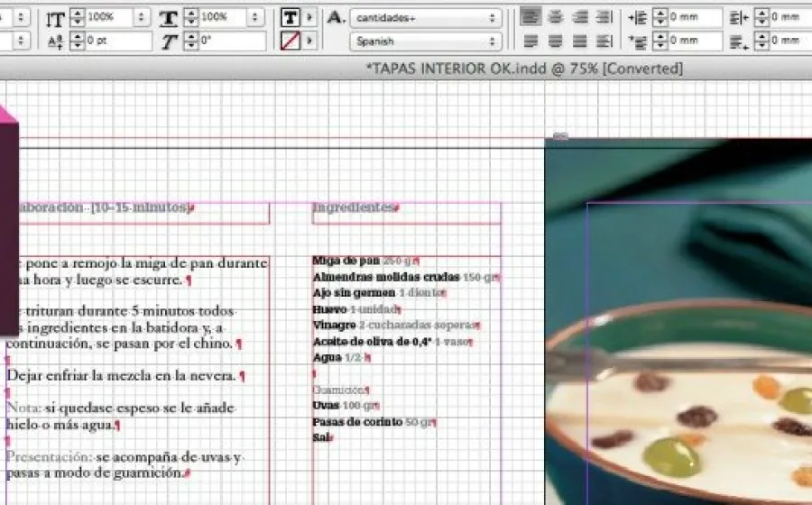
Task: Click the Character Style 'A' icon
Action: (x=336, y=18)
